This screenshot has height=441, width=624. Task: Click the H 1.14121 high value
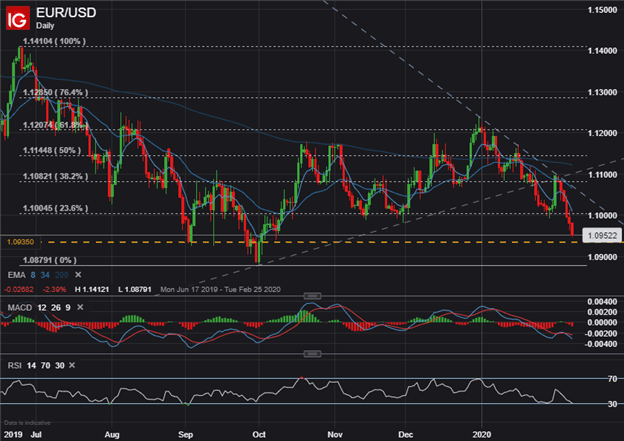pyautogui.click(x=92, y=289)
